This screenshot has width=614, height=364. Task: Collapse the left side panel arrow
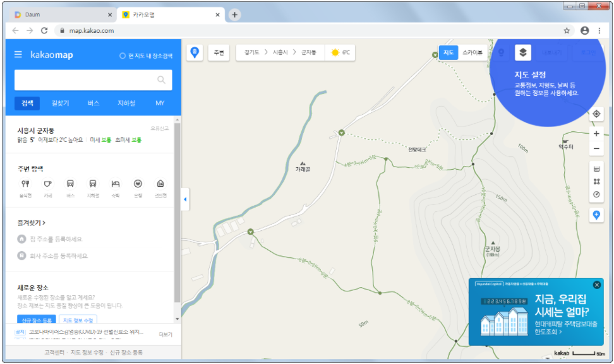coord(185,199)
